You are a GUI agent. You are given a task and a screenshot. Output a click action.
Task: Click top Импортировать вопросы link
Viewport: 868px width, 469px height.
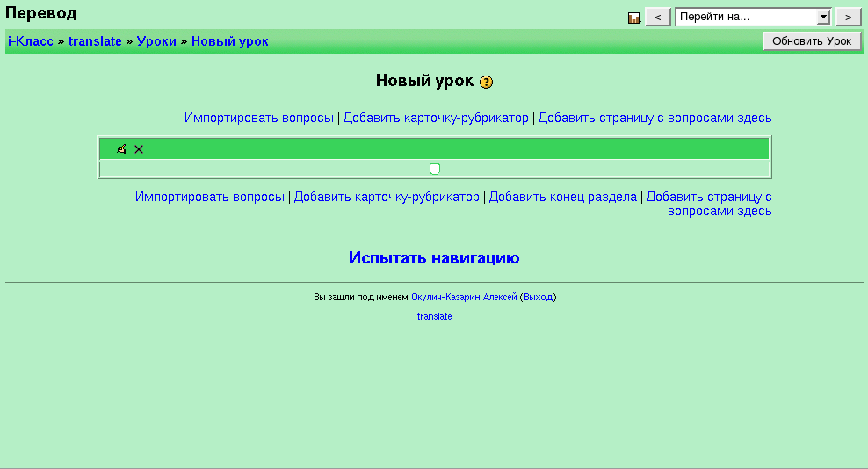click(259, 118)
